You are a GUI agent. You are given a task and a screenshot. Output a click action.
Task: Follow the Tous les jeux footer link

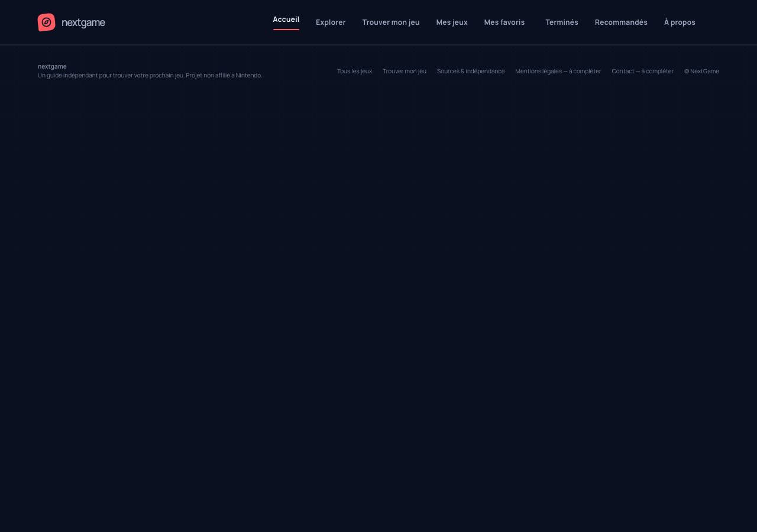(x=354, y=71)
